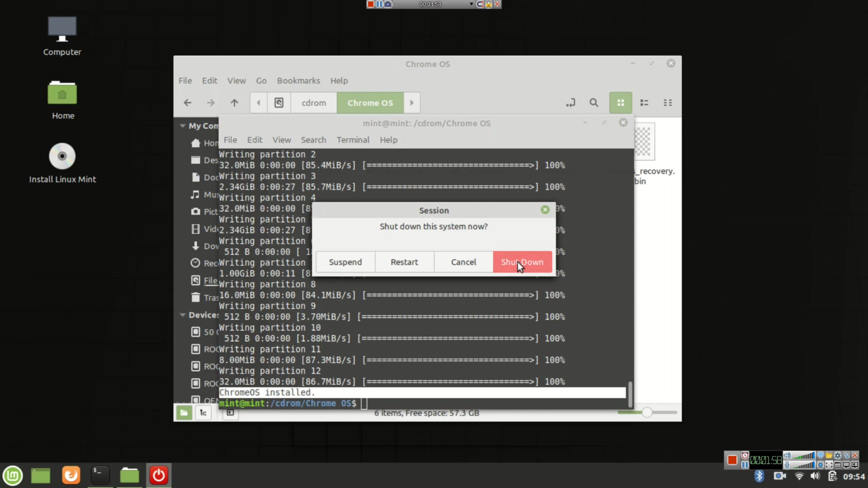Take a screenshot with the camera icon

click(388, 4)
